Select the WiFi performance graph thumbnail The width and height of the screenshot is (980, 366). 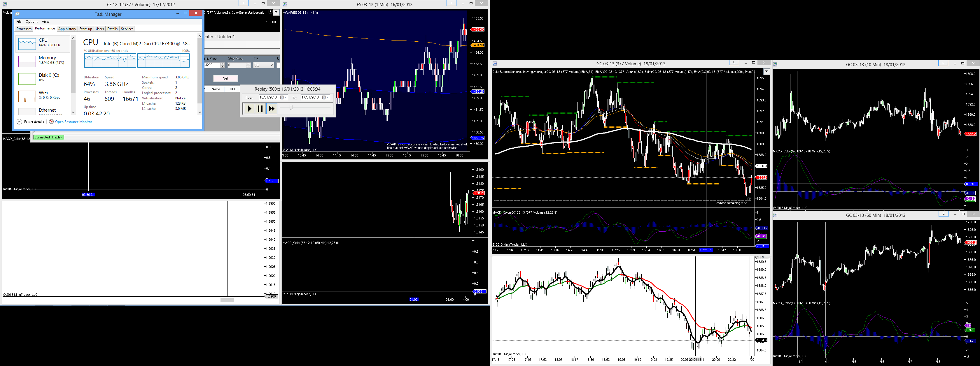tap(27, 96)
